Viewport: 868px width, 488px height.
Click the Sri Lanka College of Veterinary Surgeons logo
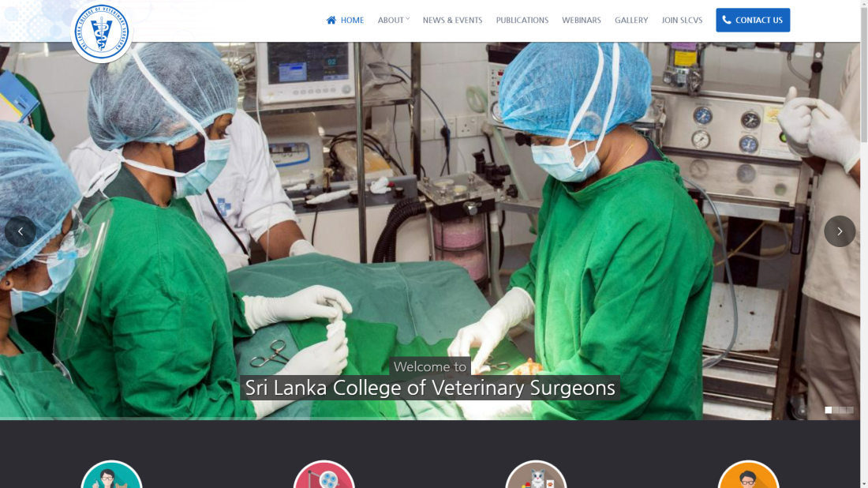(101, 32)
